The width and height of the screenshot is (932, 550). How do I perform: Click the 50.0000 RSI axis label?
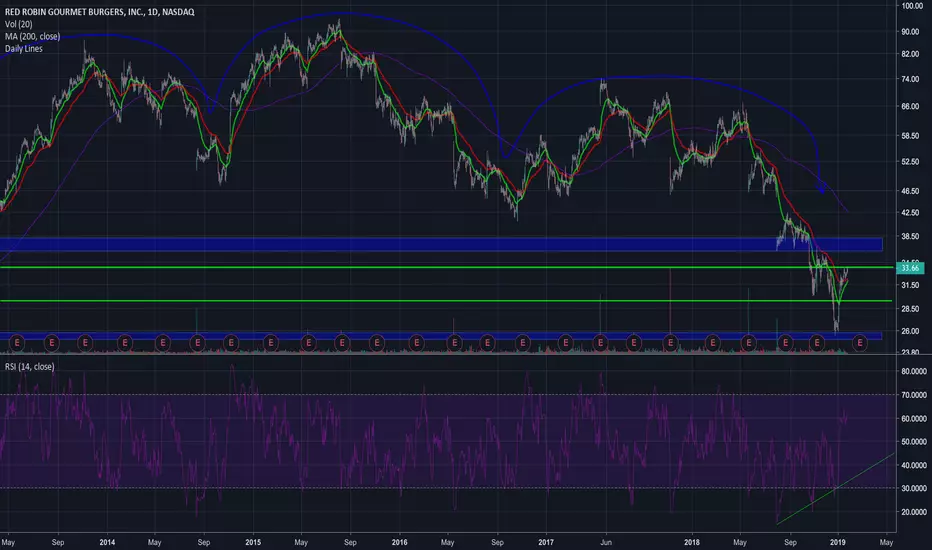point(914,442)
